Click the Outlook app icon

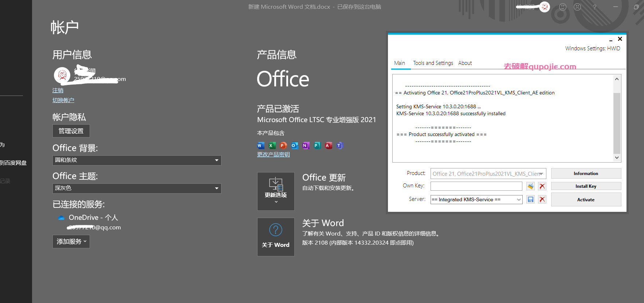[295, 145]
